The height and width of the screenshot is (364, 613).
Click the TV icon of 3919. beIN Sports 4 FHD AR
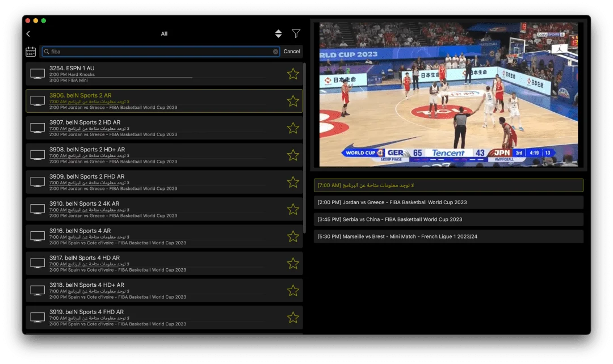click(x=37, y=318)
